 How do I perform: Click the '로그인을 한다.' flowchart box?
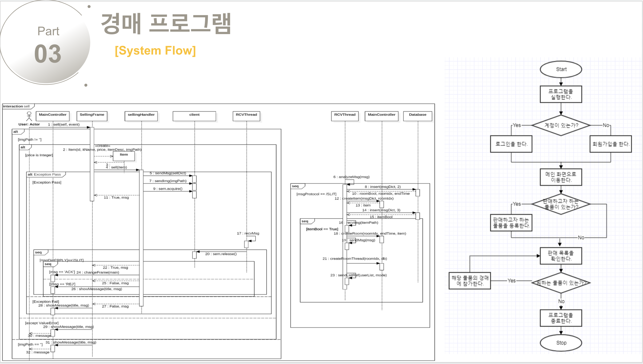tap(511, 144)
